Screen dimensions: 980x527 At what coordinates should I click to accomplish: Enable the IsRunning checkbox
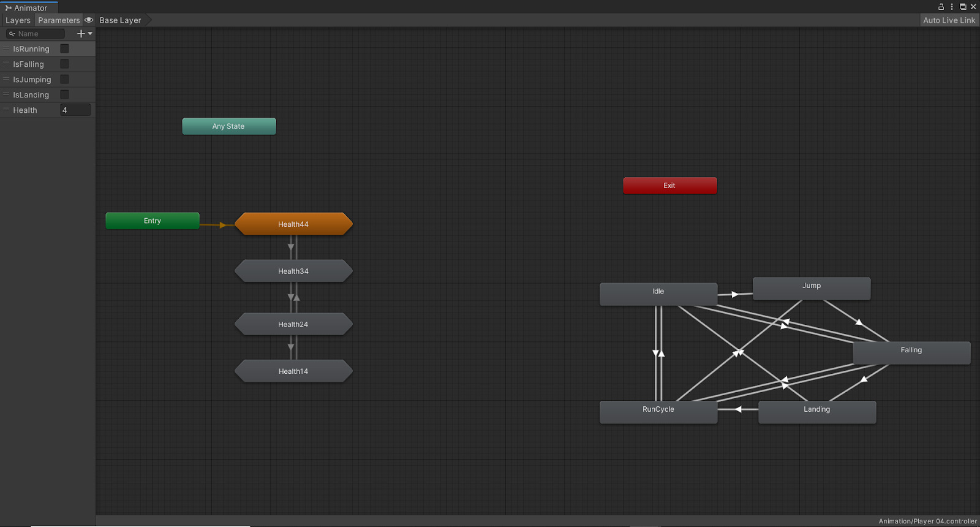pos(64,48)
